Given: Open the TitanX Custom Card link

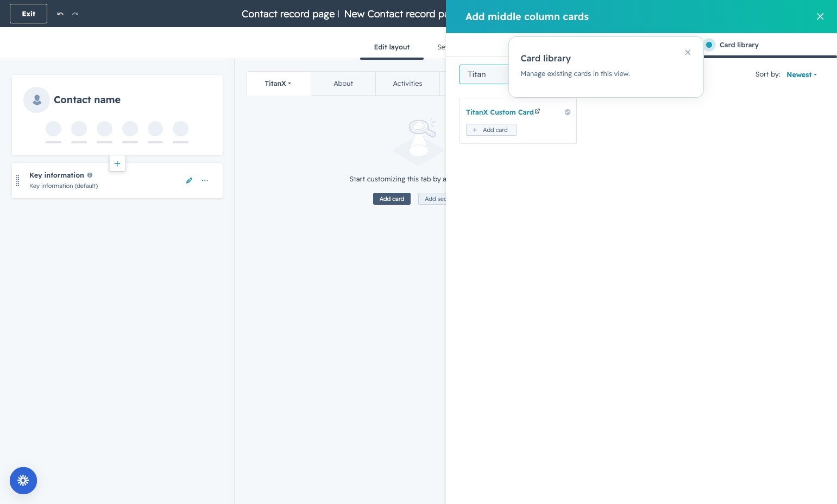Looking at the screenshot, I should coord(500,112).
